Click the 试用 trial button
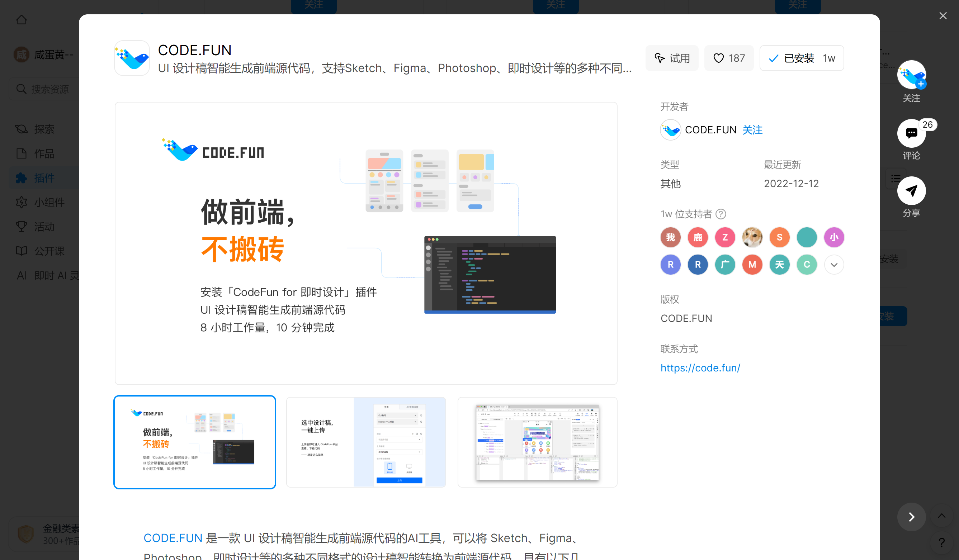The image size is (959, 560). click(672, 58)
